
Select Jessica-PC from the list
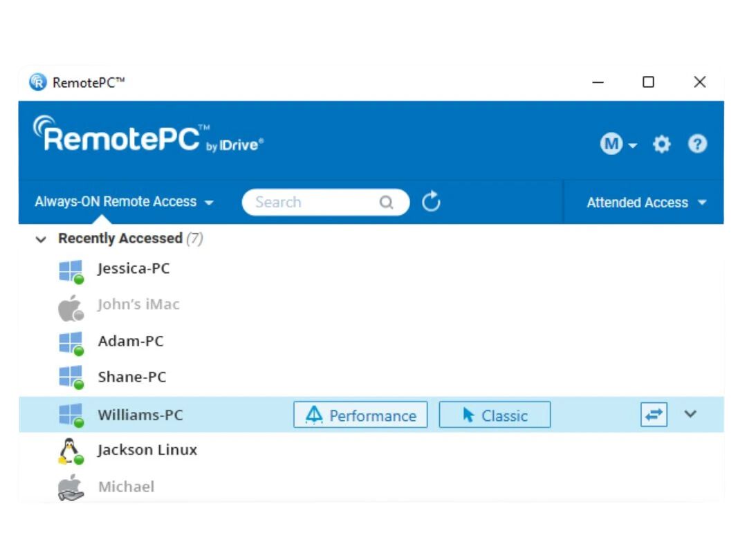click(x=133, y=268)
